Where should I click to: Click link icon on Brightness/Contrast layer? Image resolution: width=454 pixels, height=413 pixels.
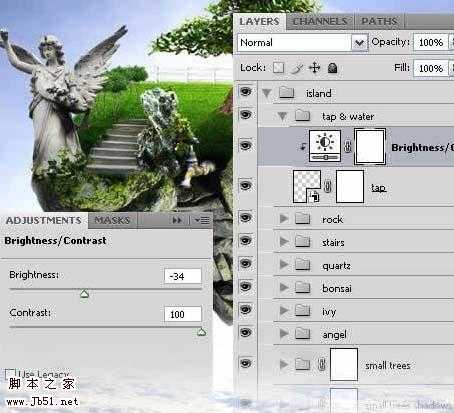point(347,146)
